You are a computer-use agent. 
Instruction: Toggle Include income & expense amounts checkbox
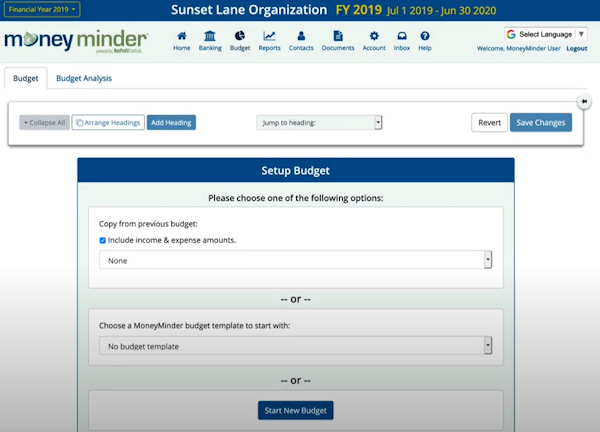point(103,240)
